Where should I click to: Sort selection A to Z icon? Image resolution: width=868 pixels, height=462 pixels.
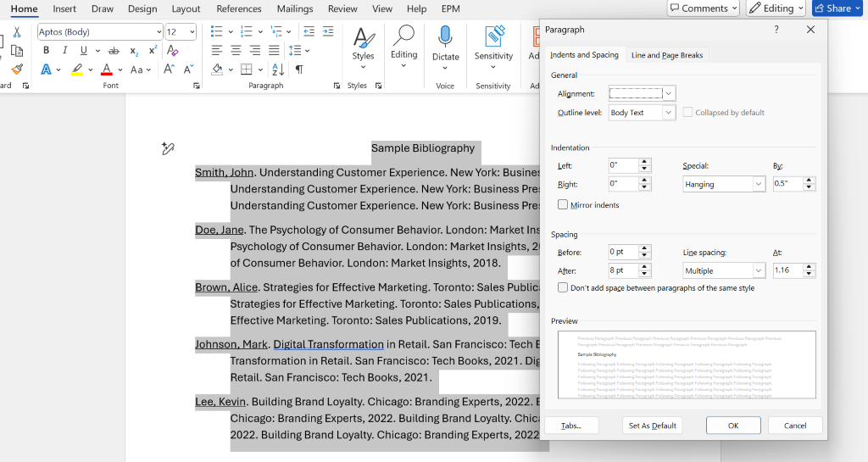tap(278, 70)
